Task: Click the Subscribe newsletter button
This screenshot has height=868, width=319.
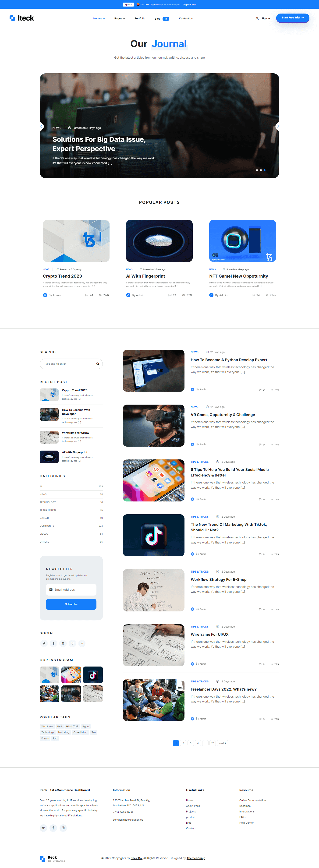Action: pos(71,604)
